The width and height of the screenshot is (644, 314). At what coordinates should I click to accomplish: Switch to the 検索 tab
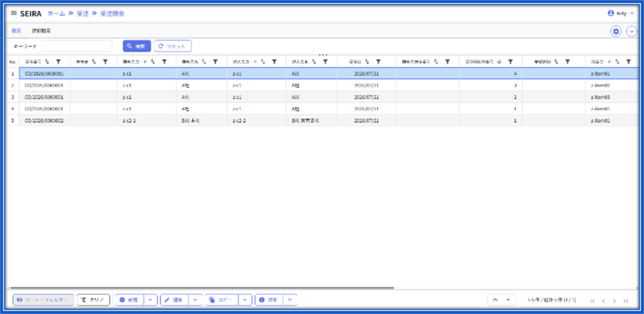(x=16, y=31)
